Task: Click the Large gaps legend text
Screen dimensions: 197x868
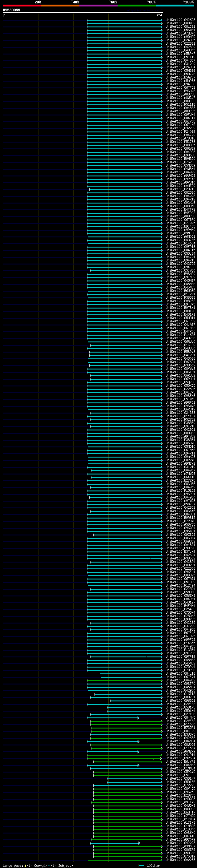Action: (x=38, y=865)
